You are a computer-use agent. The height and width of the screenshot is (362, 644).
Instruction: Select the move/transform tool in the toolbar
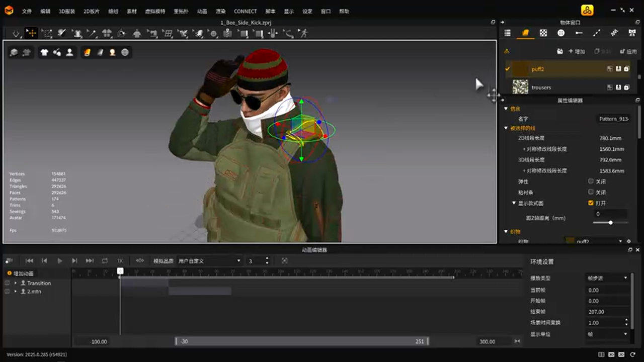(x=31, y=33)
